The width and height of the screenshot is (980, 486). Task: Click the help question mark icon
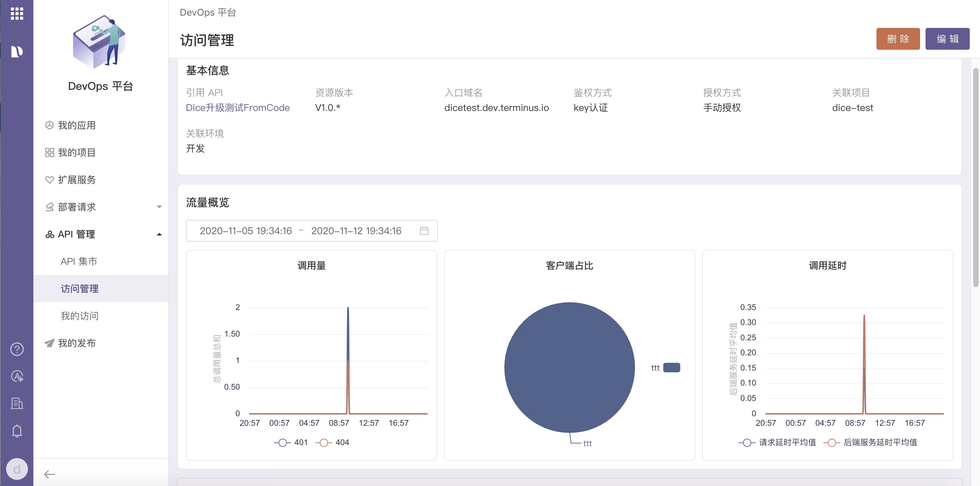(17, 349)
